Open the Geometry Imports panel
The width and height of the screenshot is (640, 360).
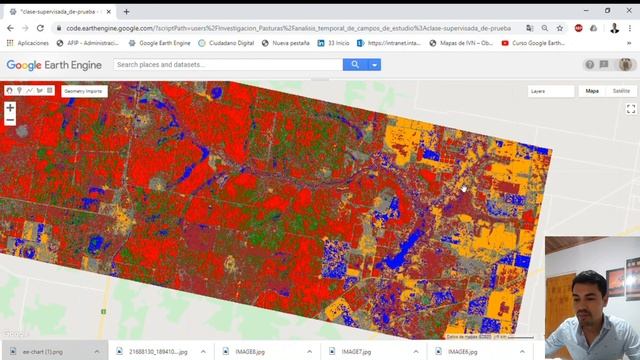point(84,91)
